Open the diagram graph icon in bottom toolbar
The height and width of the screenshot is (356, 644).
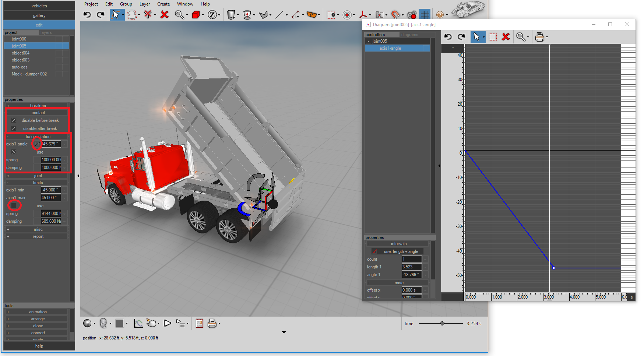(x=138, y=323)
